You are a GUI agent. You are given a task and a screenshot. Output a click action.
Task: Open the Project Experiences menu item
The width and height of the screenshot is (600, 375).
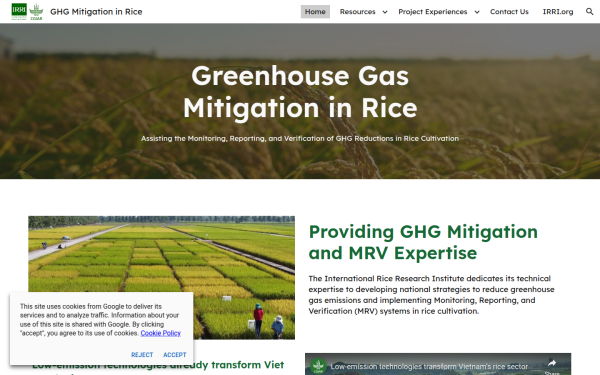432,11
